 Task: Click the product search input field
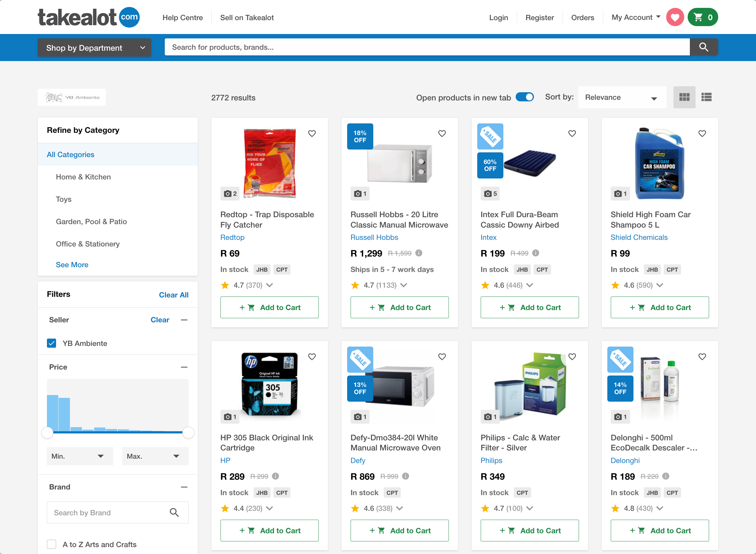[426, 47]
